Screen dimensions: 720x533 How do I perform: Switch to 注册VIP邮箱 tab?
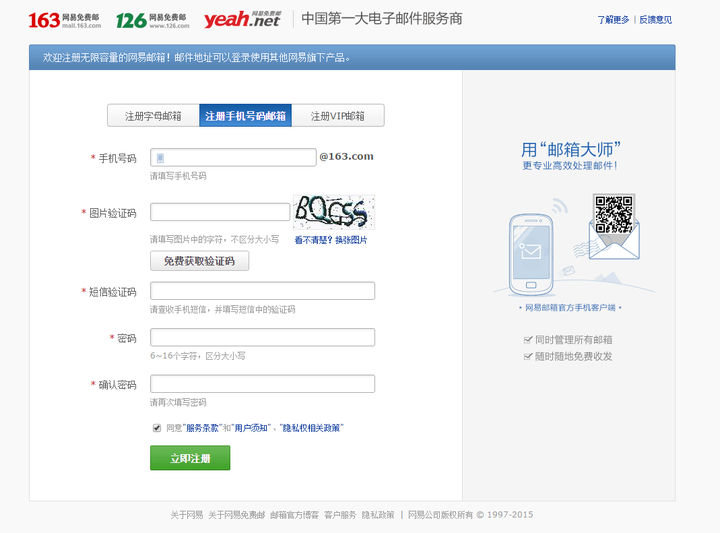(x=338, y=116)
